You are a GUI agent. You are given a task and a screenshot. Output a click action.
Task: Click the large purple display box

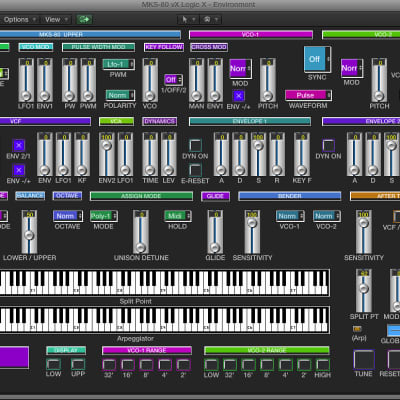tap(14, 357)
